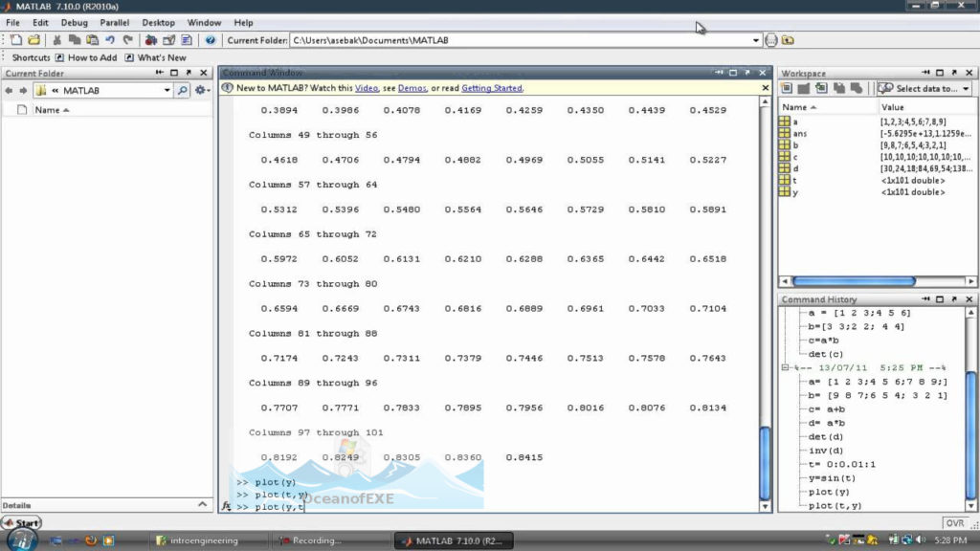Screen dimensions: 980x551
Task: Click the Getting Started link
Action: 491,87
